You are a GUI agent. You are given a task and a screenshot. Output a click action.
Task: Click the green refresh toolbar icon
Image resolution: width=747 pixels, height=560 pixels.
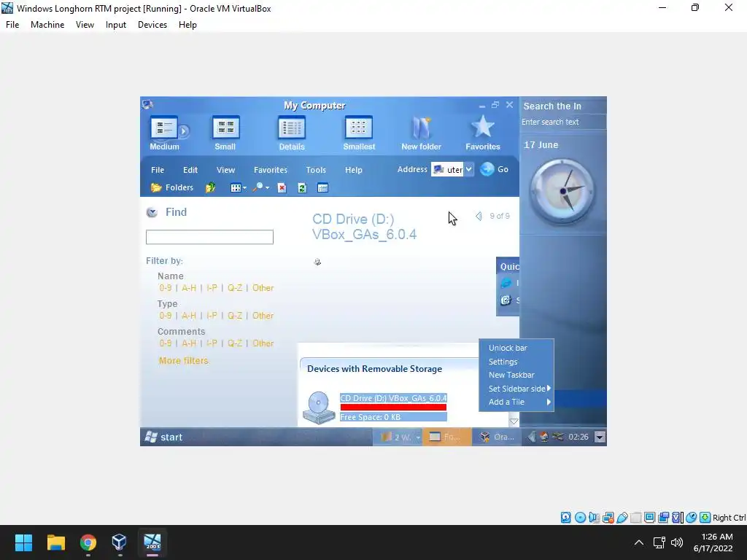click(x=302, y=187)
